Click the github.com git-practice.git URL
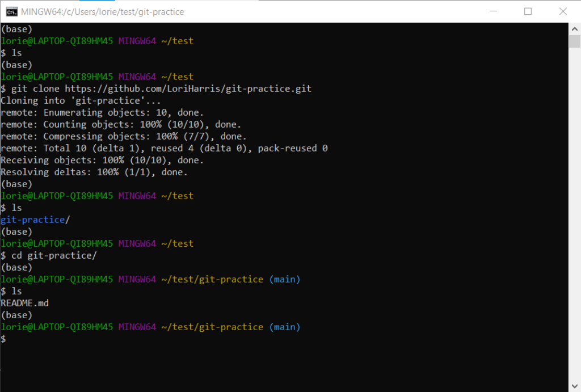Screen dimensions: 581x392 pyautogui.click(x=188, y=89)
